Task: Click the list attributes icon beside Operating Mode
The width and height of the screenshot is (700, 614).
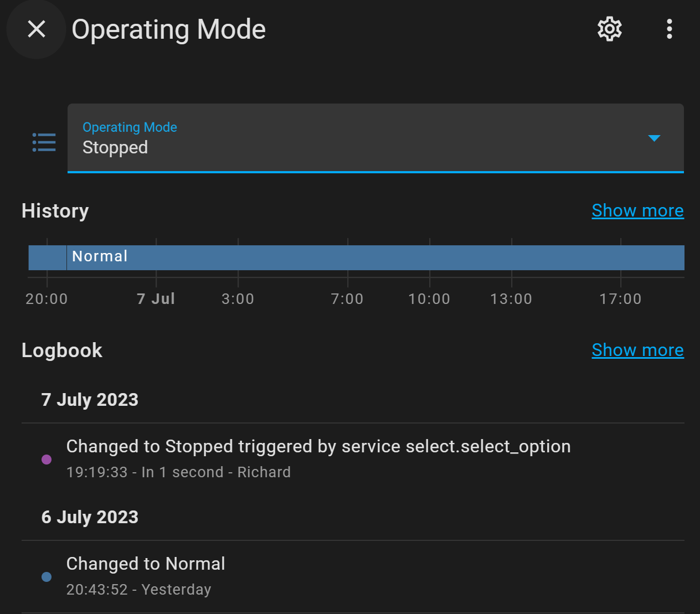Action: click(x=43, y=142)
